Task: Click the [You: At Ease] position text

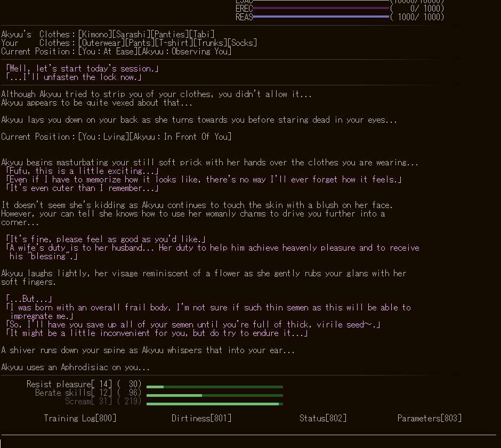Action: click(108, 52)
